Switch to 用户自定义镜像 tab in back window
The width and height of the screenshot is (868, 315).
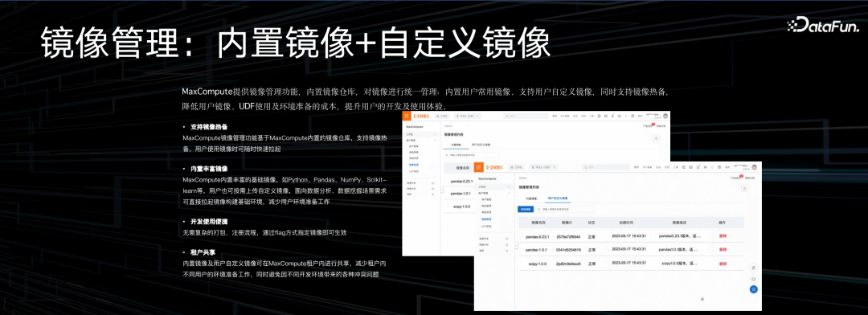[481, 145]
